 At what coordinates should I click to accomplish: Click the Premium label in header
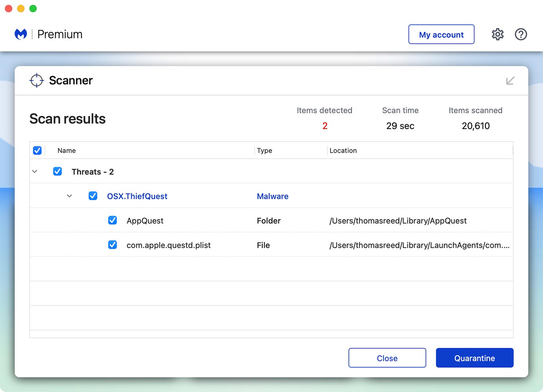point(60,34)
